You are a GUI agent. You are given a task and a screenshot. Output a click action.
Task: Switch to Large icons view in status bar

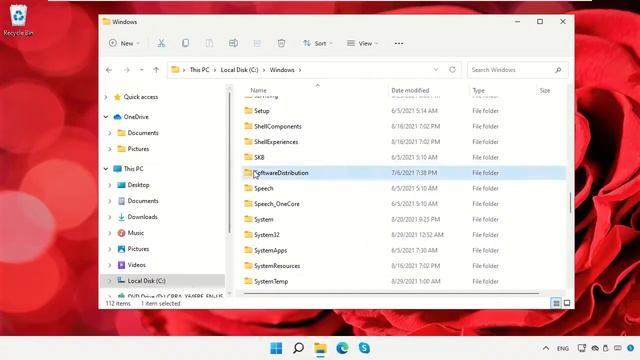tap(567, 303)
